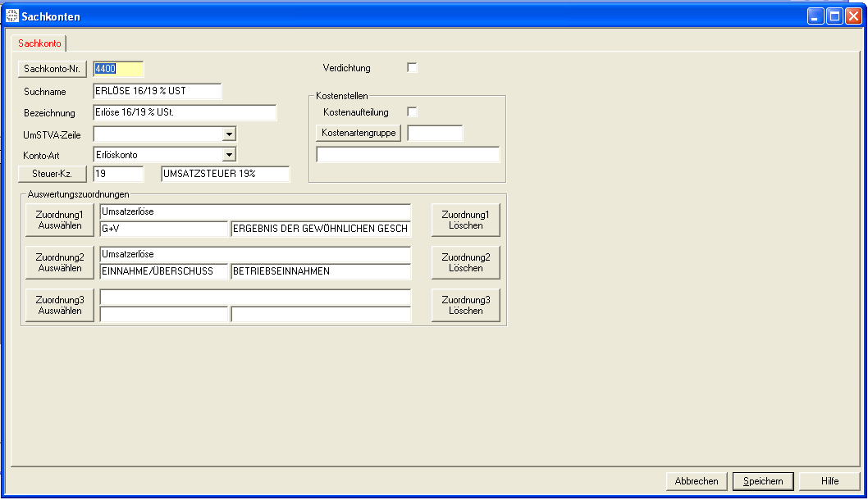Cancel editing with Abbrechen

(697, 481)
